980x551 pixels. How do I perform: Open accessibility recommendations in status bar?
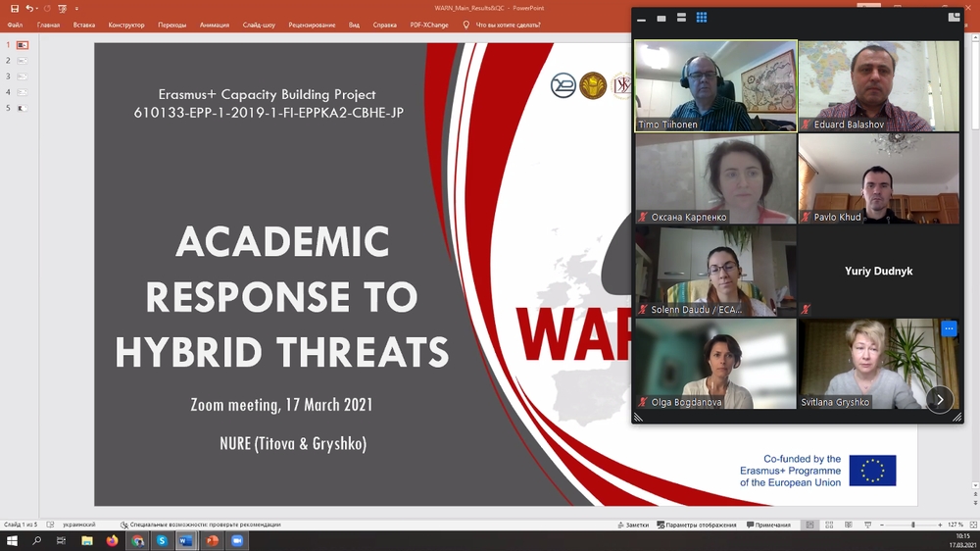click(x=201, y=525)
